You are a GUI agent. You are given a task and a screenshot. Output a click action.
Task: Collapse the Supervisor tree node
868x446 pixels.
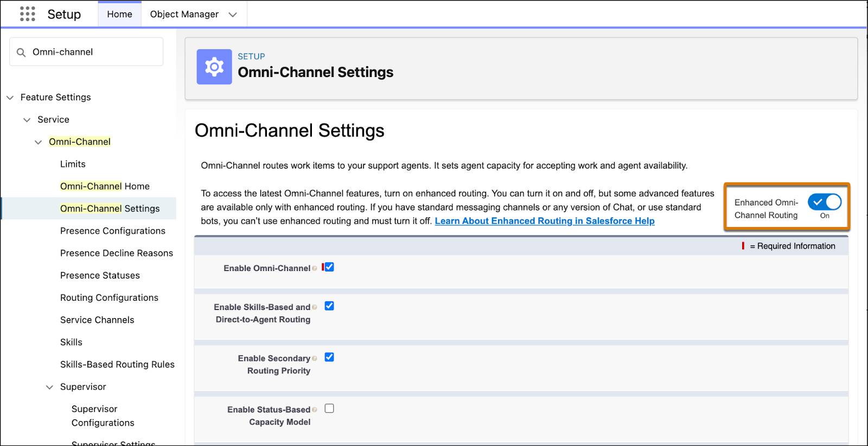[49, 387]
